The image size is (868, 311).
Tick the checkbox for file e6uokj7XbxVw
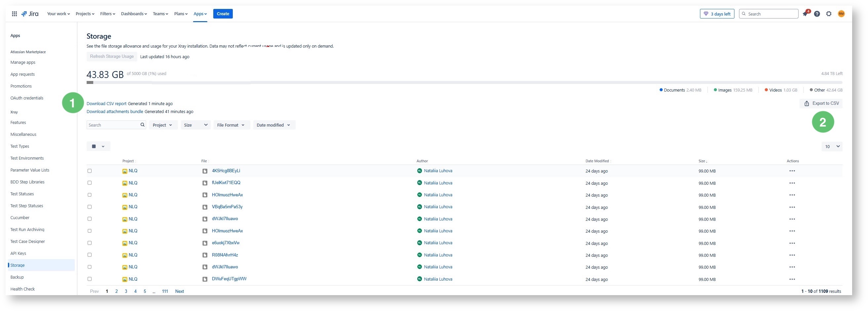pos(90,243)
